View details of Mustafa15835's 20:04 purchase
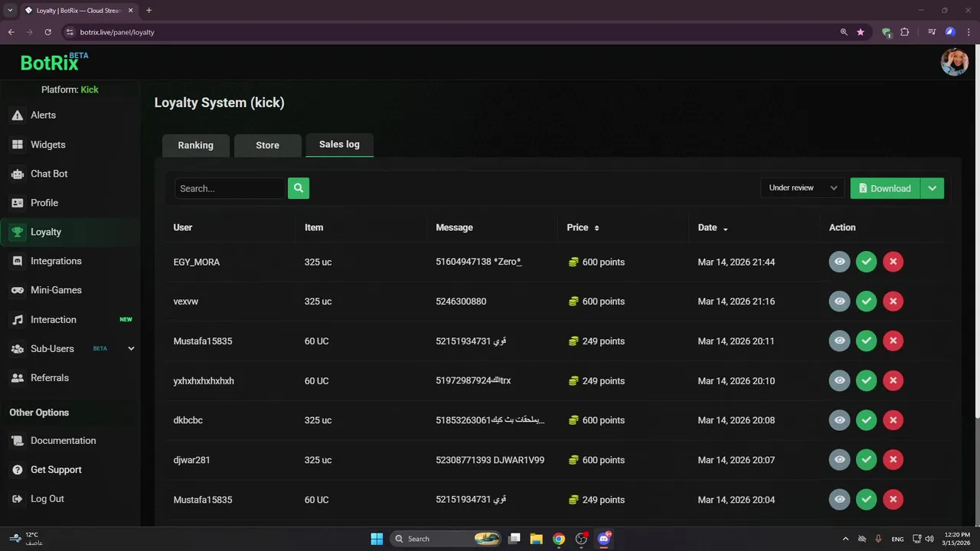The image size is (980, 551). pos(839,500)
